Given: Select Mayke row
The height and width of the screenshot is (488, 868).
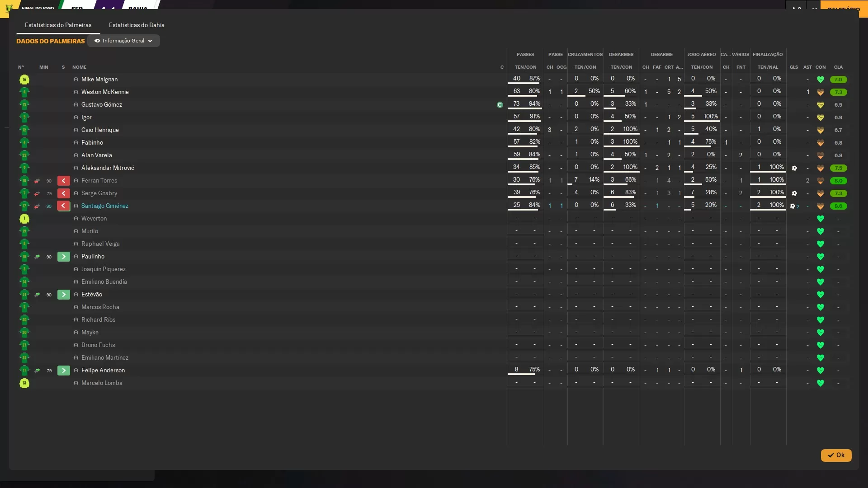Looking at the screenshot, I should pos(434,333).
